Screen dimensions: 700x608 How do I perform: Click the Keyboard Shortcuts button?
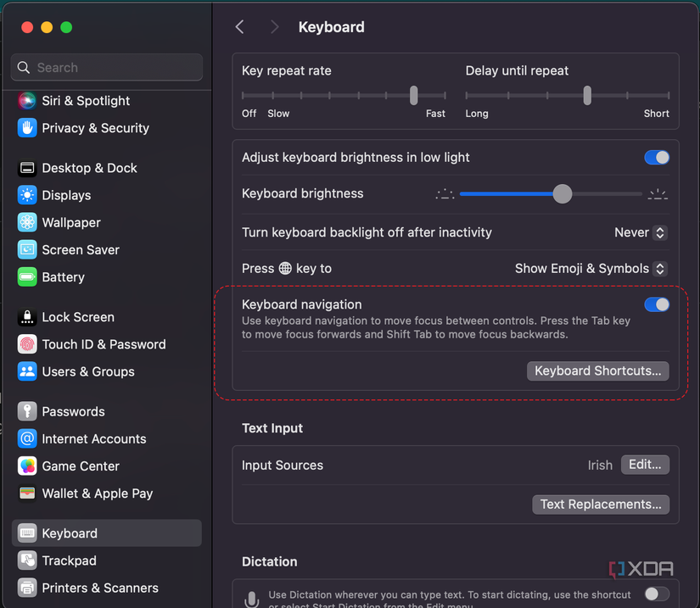(597, 371)
